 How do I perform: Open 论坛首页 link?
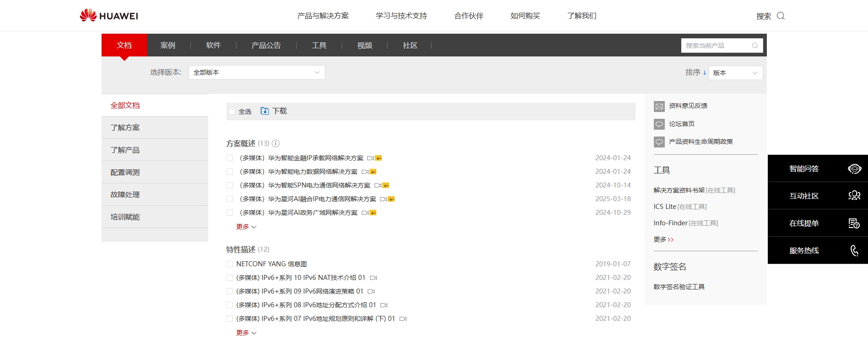682,124
